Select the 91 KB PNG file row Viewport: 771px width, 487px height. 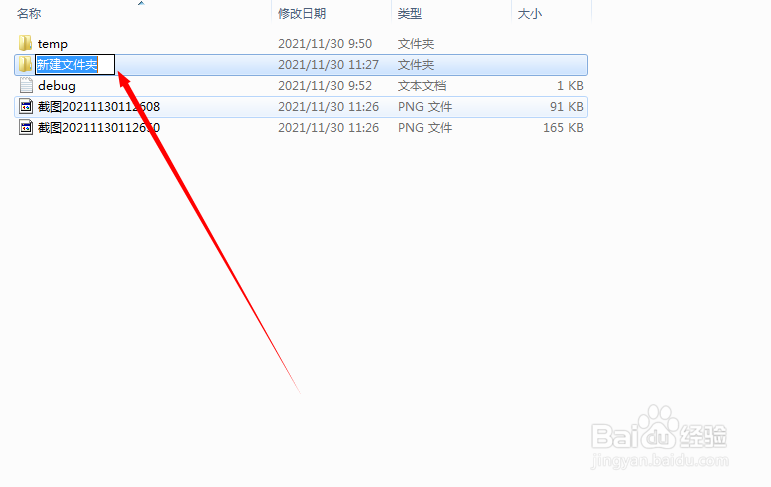[x=301, y=107]
